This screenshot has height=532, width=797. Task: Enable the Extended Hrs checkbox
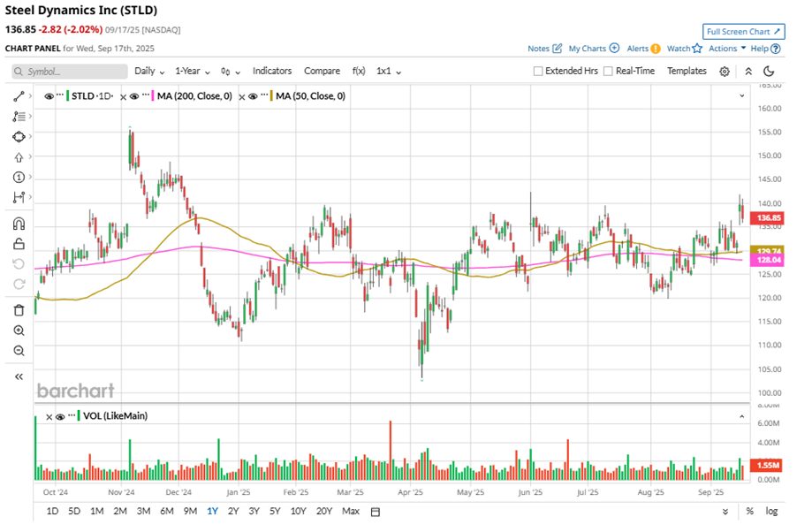click(538, 72)
